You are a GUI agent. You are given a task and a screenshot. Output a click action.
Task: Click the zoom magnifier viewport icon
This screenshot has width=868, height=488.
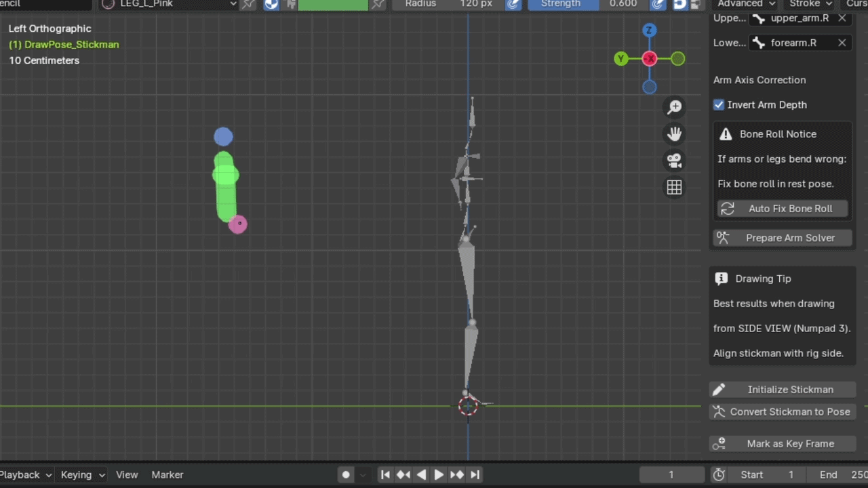click(x=674, y=107)
